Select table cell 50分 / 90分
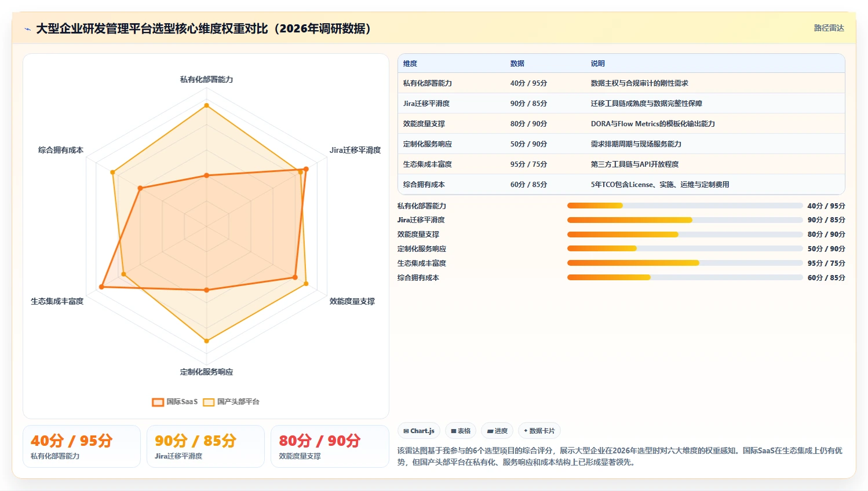 (528, 144)
